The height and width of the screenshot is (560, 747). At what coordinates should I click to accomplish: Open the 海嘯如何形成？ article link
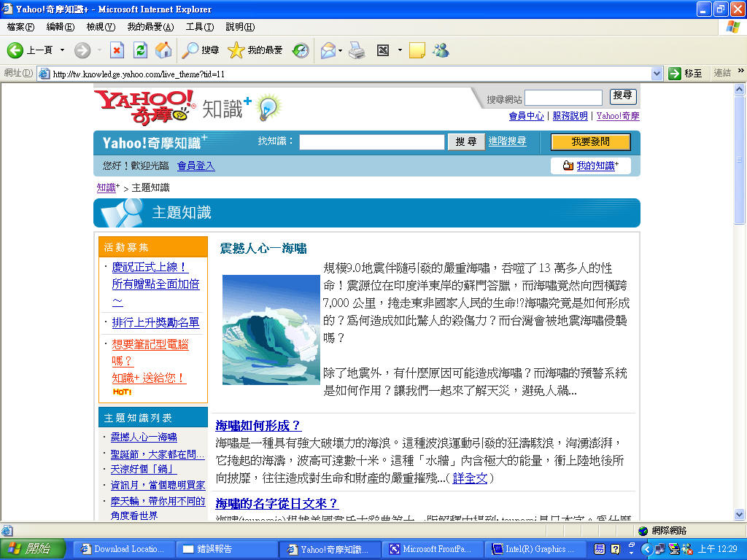click(258, 425)
